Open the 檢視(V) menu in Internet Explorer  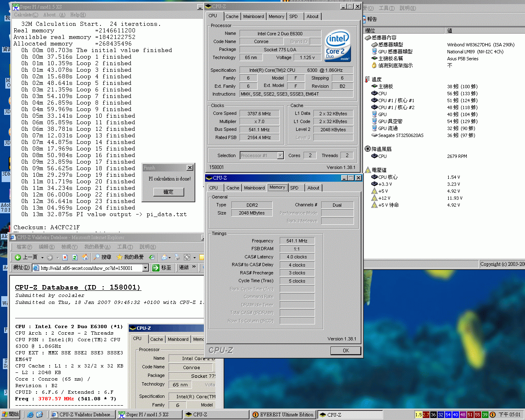(69, 247)
